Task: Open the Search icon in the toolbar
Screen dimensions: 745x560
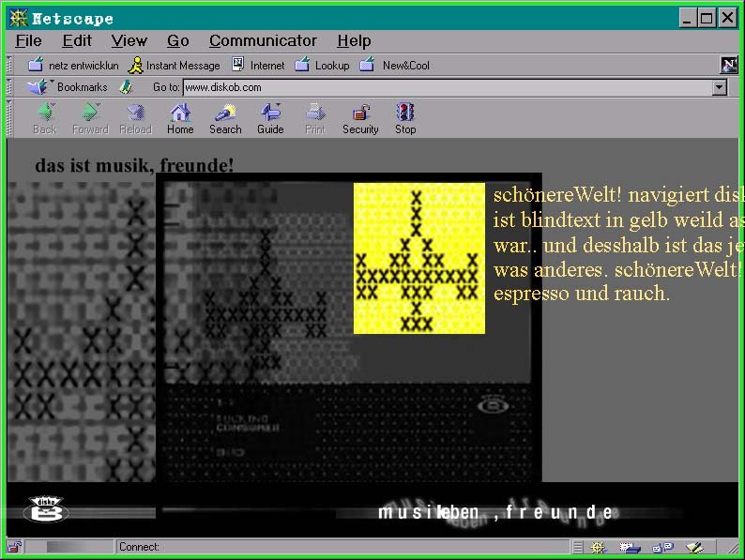Action: coord(225,117)
